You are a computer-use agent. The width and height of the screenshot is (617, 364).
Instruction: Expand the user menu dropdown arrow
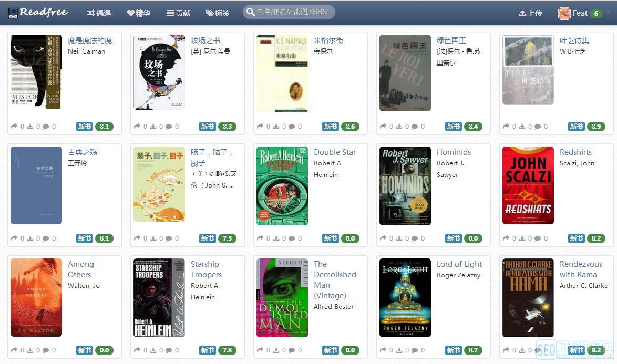[608, 12]
